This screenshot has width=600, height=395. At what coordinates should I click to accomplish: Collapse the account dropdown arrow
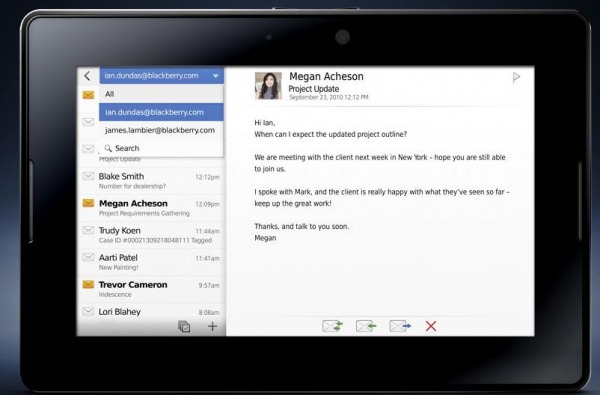[x=216, y=76]
